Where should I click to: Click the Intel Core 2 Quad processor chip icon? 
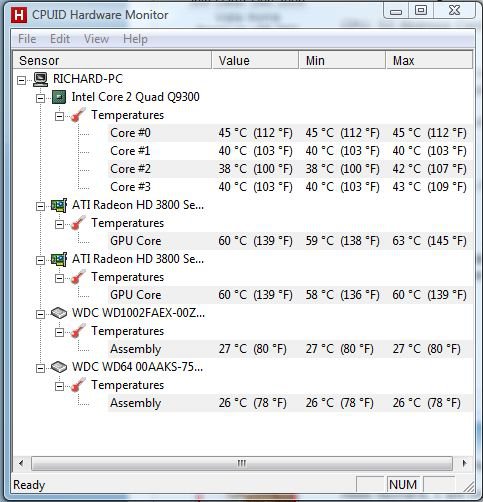click(x=59, y=97)
